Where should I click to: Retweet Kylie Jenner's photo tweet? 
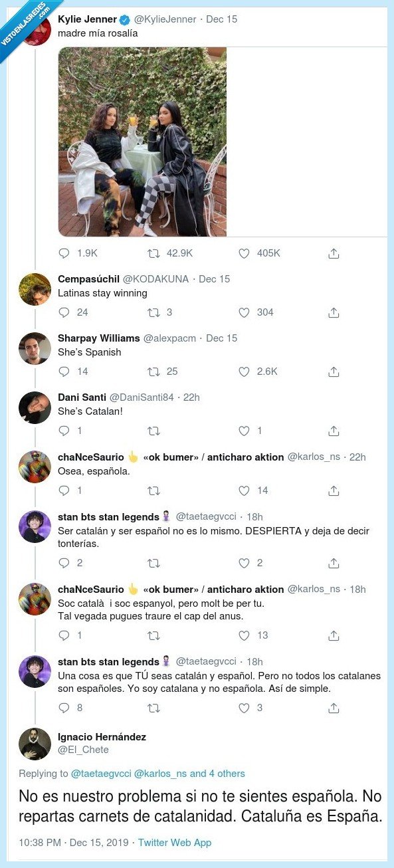pos(154,253)
